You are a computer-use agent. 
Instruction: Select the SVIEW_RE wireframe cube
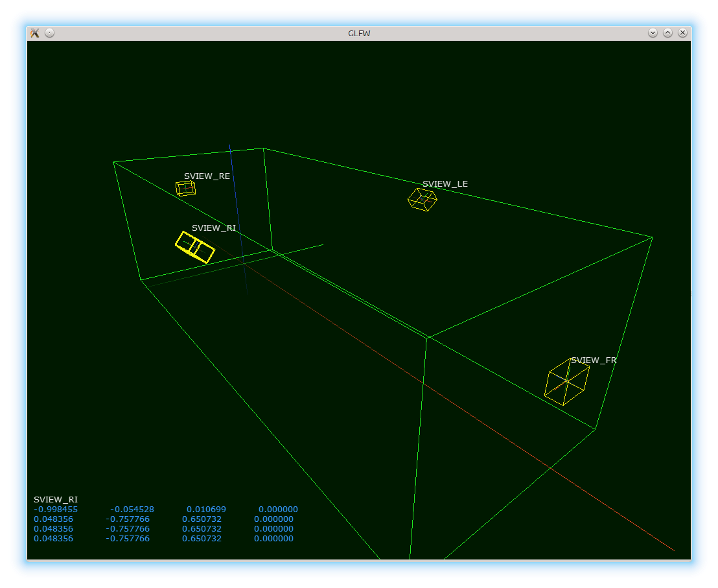(x=185, y=188)
